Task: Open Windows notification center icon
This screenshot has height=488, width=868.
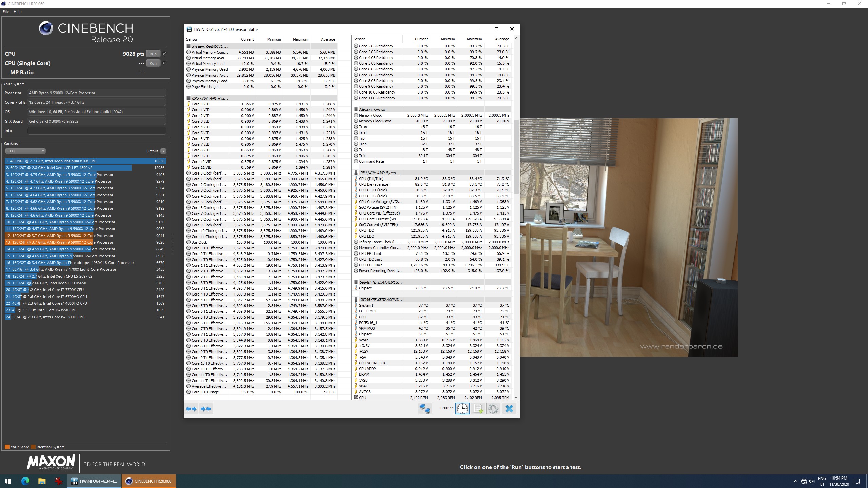Action: (x=857, y=481)
